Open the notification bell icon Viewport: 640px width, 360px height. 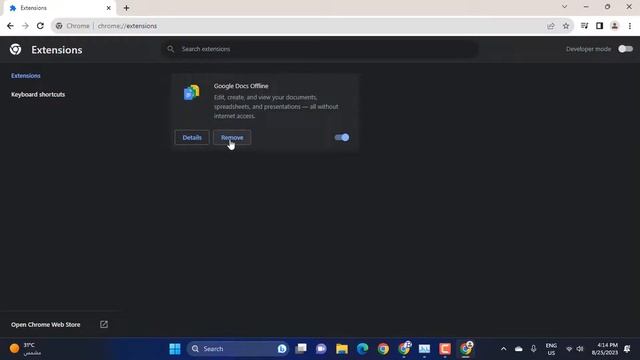pos(627,349)
